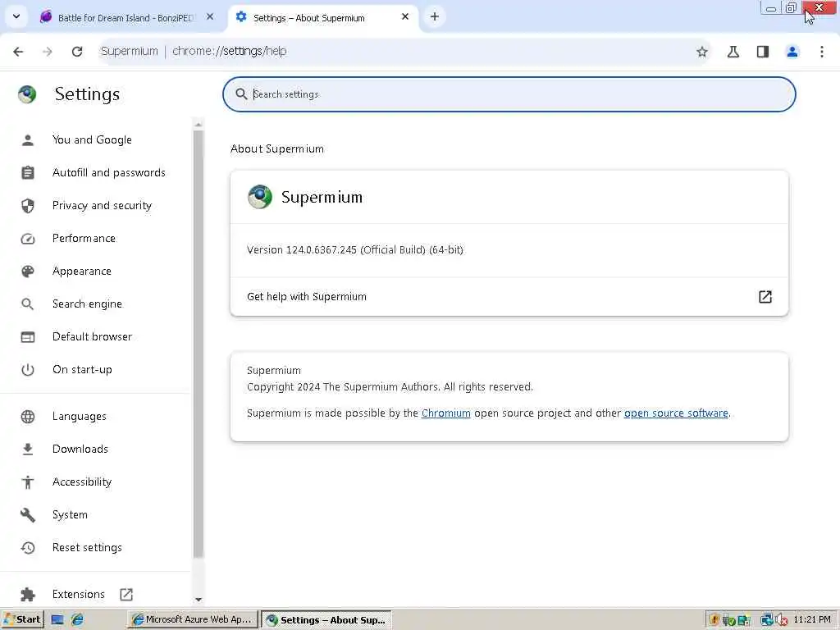Select Appearance in sidebar
Screen dimensions: 840x630
pyautogui.click(x=81, y=271)
